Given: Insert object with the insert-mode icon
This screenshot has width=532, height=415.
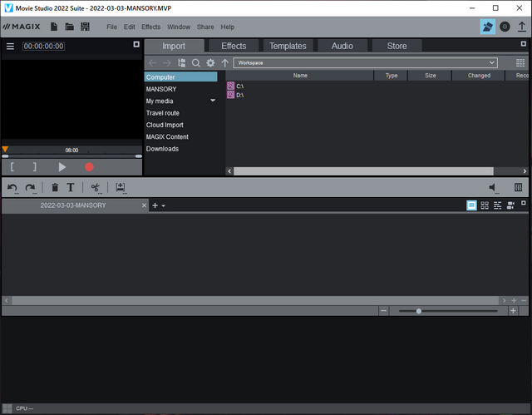Looking at the screenshot, I should click(121, 188).
